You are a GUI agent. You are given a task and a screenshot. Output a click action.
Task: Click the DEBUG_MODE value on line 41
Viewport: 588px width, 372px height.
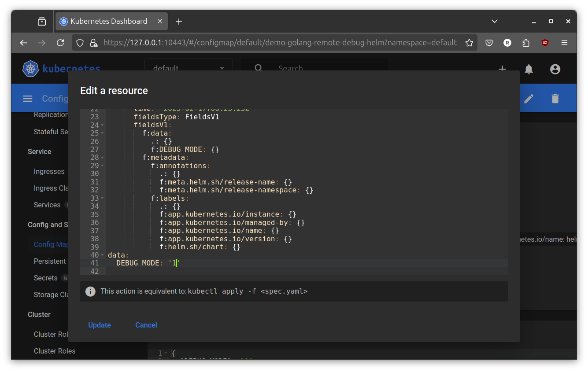coord(174,263)
